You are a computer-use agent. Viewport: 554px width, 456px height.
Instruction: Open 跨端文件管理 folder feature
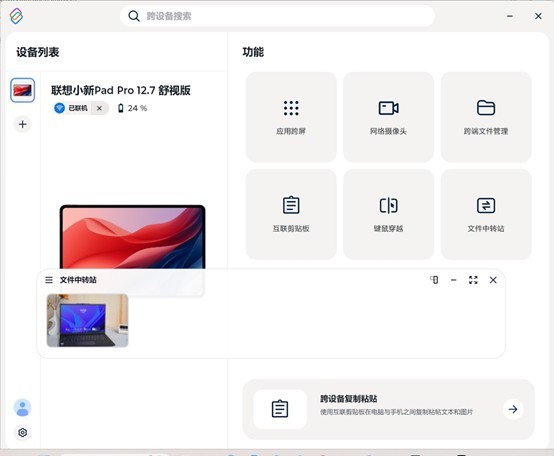pyautogui.click(x=486, y=117)
